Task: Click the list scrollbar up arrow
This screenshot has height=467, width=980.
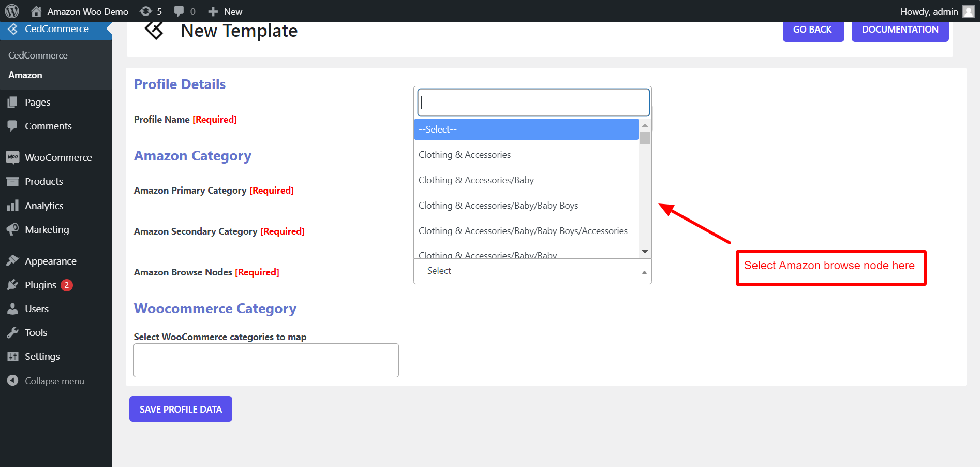Action: point(645,125)
